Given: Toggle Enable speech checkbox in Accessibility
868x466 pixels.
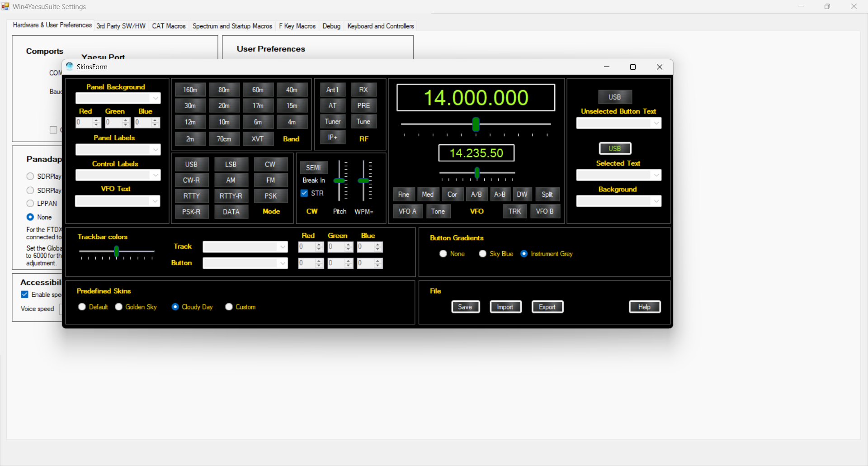Looking at the screenshot, I should pos(25,295).
